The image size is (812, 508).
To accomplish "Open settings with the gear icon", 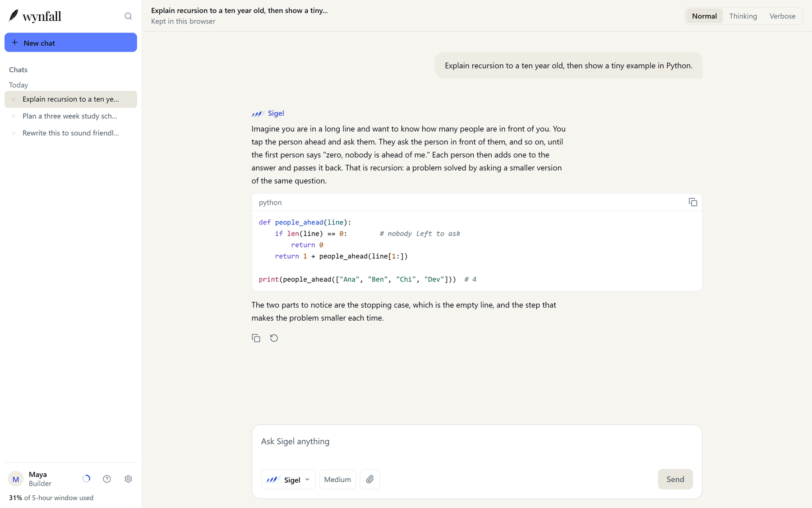I will point(128,479).
